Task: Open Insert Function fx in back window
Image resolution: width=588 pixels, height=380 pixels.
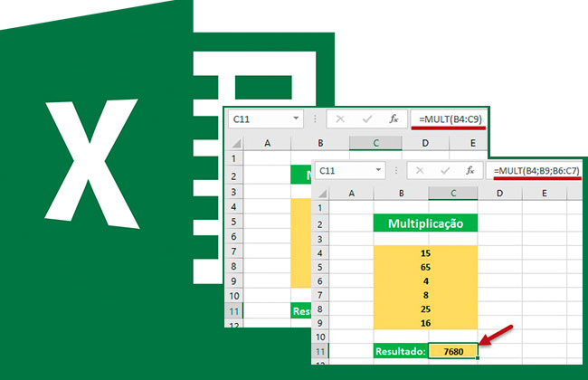Action: coord(394,119)
